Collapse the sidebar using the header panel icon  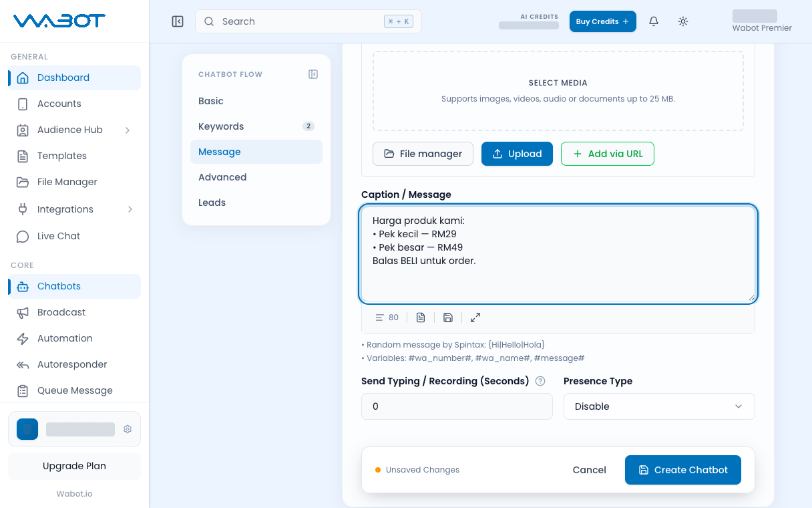(x=178, y=21)
